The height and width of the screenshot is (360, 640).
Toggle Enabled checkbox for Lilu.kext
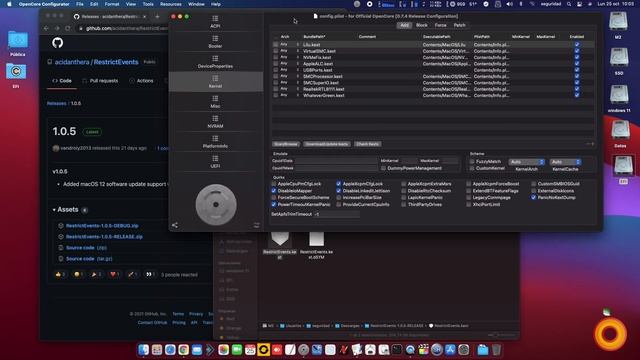(577, 44)
